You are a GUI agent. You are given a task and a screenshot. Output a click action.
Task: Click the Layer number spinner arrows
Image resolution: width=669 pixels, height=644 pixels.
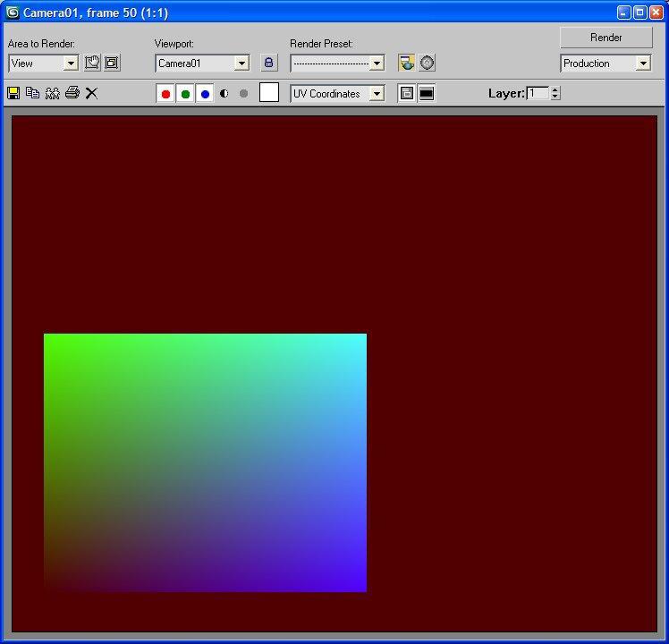tap(555, 93)
